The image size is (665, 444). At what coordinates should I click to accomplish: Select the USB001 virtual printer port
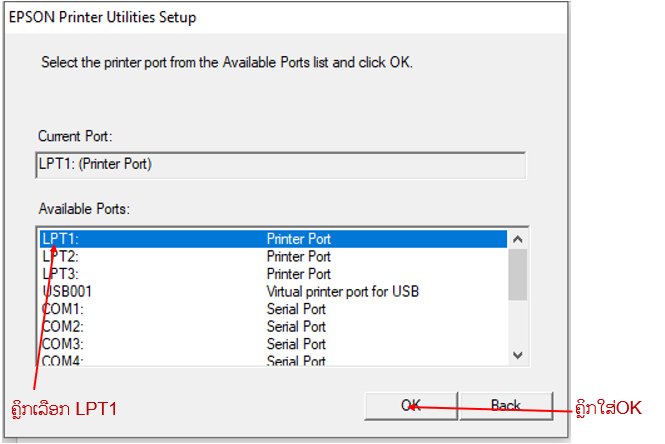point(150,292)
